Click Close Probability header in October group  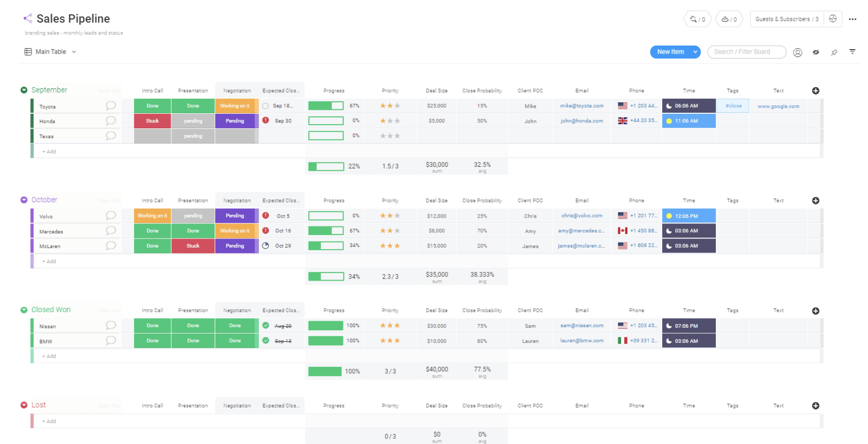[x=482, y=200]
